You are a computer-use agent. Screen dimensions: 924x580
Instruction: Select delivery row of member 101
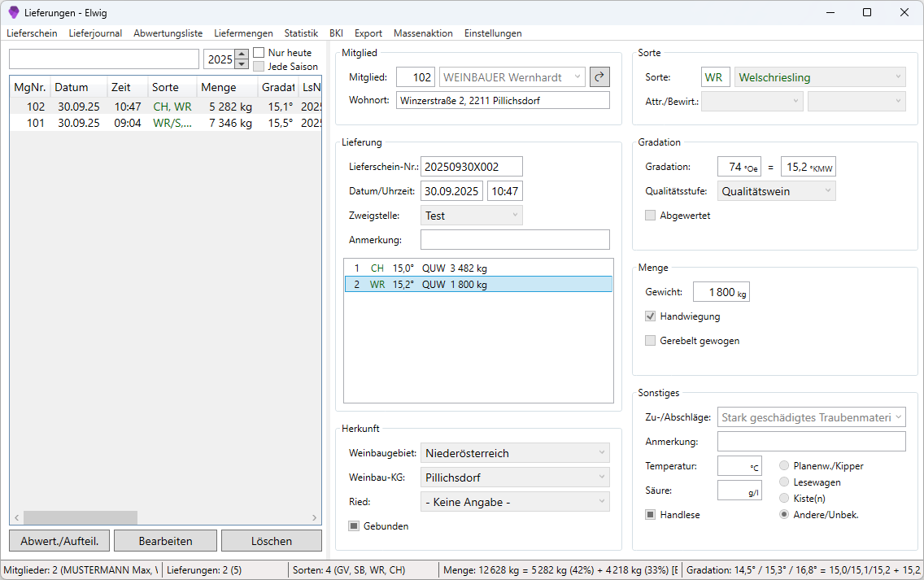(166, 123)
